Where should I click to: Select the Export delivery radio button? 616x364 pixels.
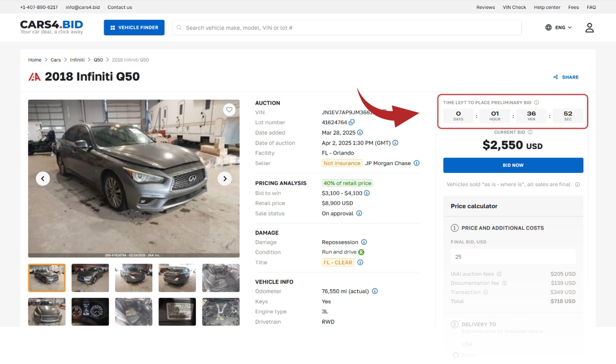point(456,355)
